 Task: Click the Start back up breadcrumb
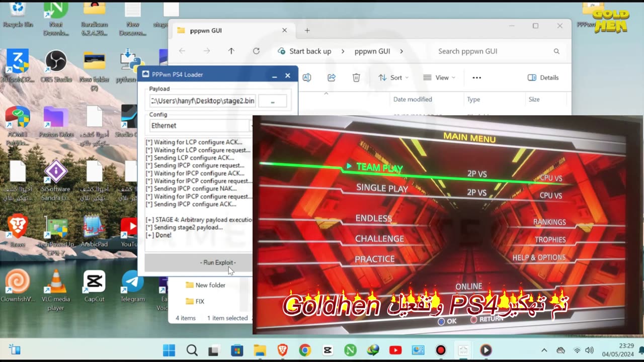click(x=310, y=51)
